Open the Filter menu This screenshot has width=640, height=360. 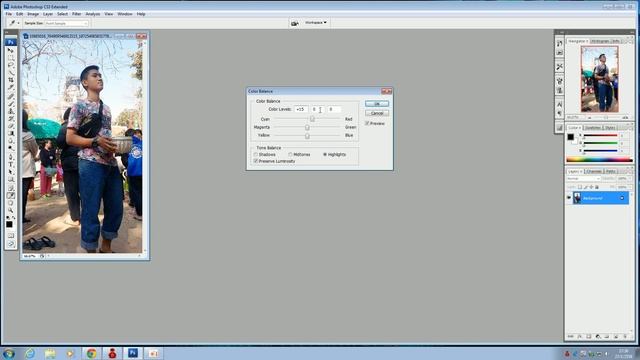[x=76, y=14]
